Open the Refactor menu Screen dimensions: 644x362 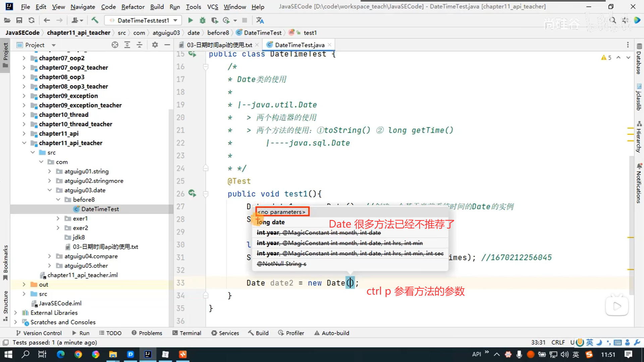pos(133,7)
